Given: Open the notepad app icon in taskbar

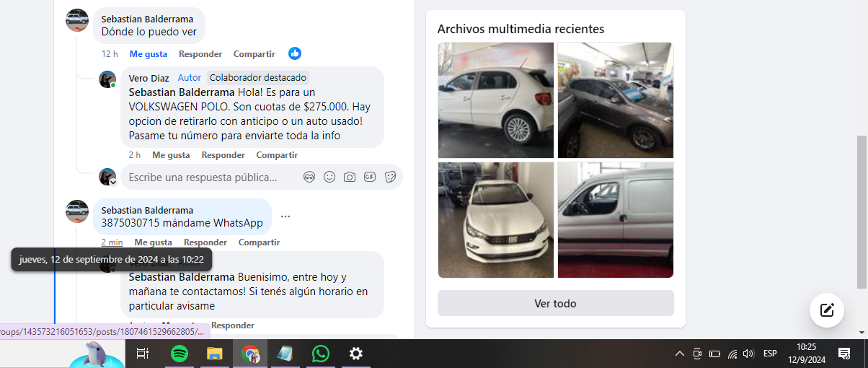Looking at the screenshot, I should pos(285,354).
